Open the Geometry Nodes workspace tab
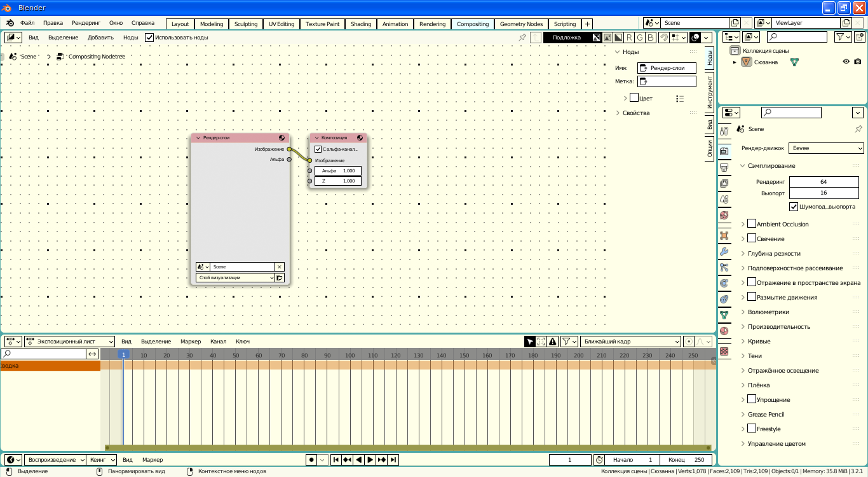Image resolution: width=868 pixels, height=477 pixels. [521, 24]
